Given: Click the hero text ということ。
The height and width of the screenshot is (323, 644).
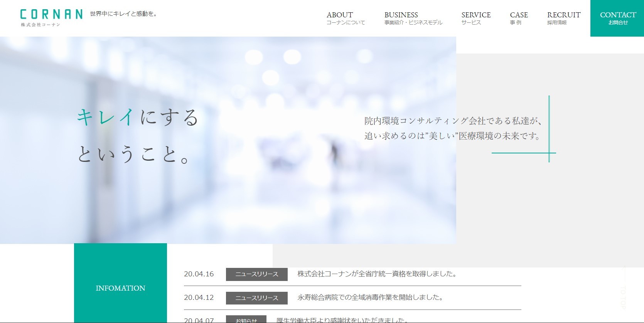Looking at the screenshot, I should coord(133,154).
